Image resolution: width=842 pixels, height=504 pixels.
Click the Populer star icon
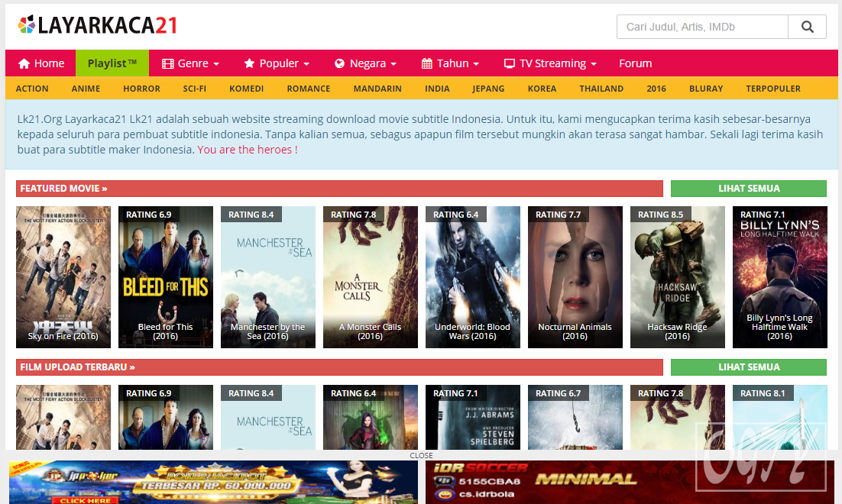pyautogui.click(x=249, y=63)
